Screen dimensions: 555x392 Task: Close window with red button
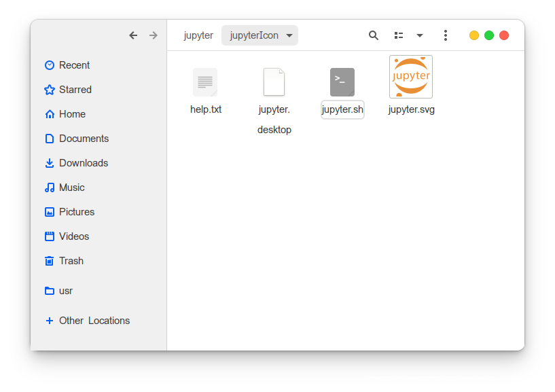(x=504, y=35)
